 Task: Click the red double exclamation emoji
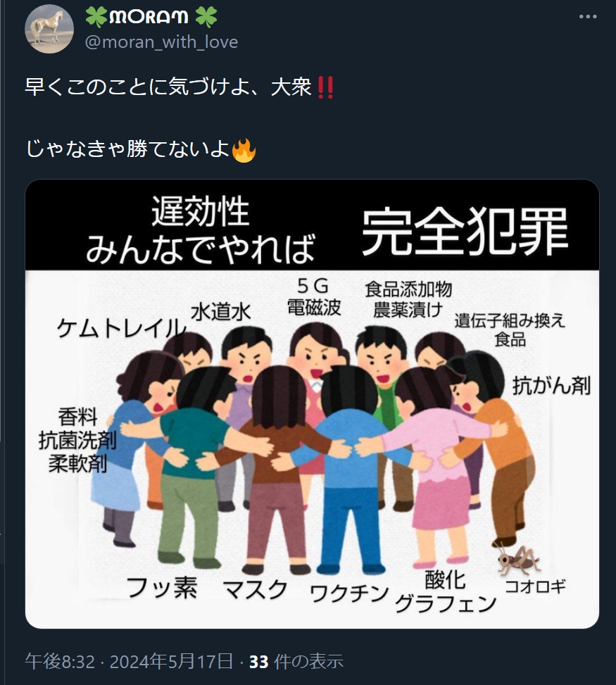[x=325, y=87]
